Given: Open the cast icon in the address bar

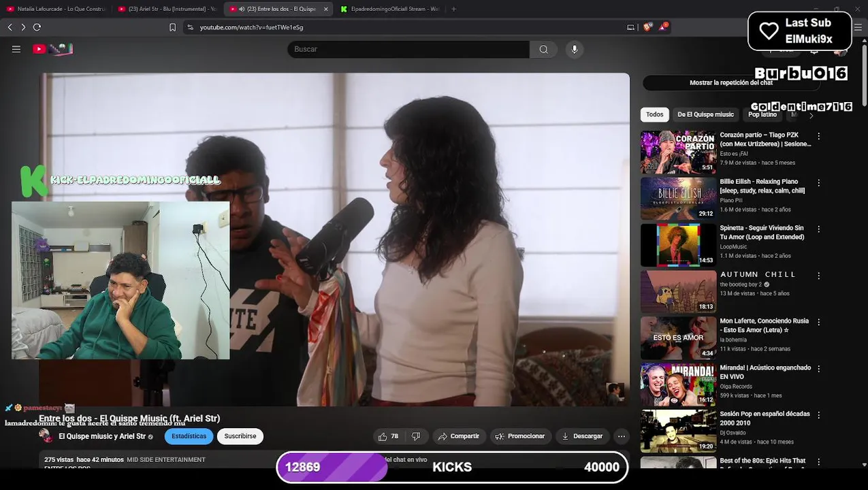Looking at the screenshot, I should pos(630,27).
